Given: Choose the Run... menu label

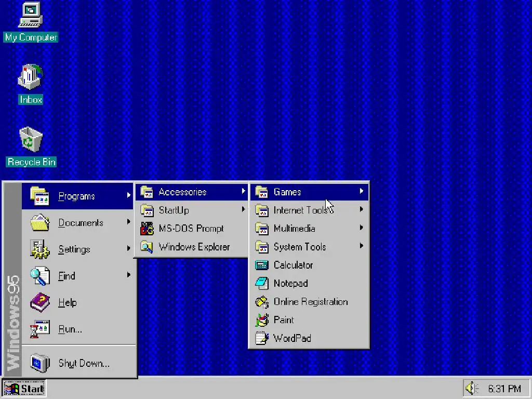Looking at the screenshot, I should (70, 329).
